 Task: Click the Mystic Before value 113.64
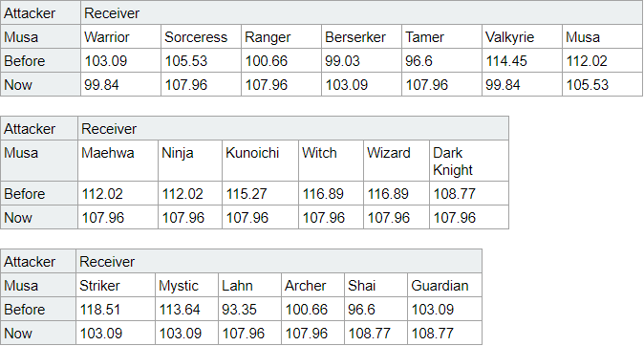pyautogui.click(x=187, y=310)
